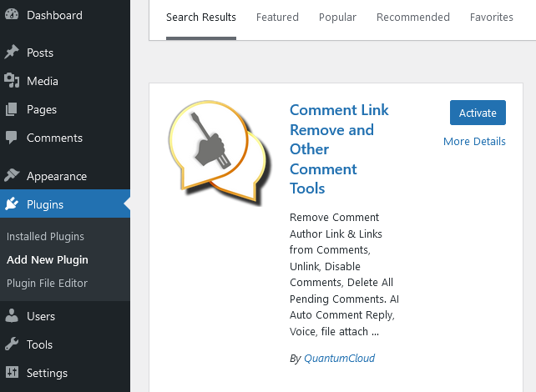Click the Settings sliders icon
The image size is (536, 392).
click(12, 373)
